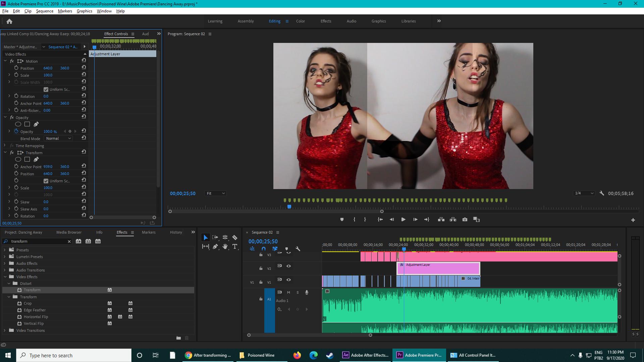Open the workspace overflow chevron
This screenshot has width=644, height=362.
[x=439, y=21]
